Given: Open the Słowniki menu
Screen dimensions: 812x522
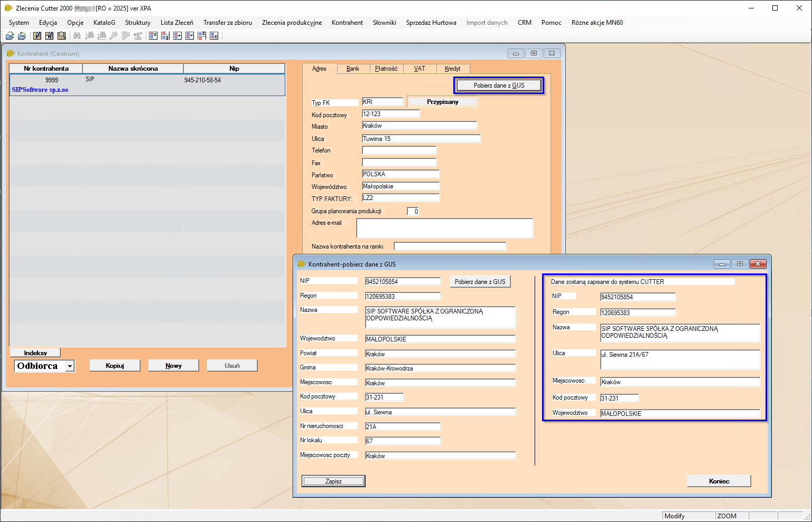Looking at the screenshot, I should pos(385,23).
